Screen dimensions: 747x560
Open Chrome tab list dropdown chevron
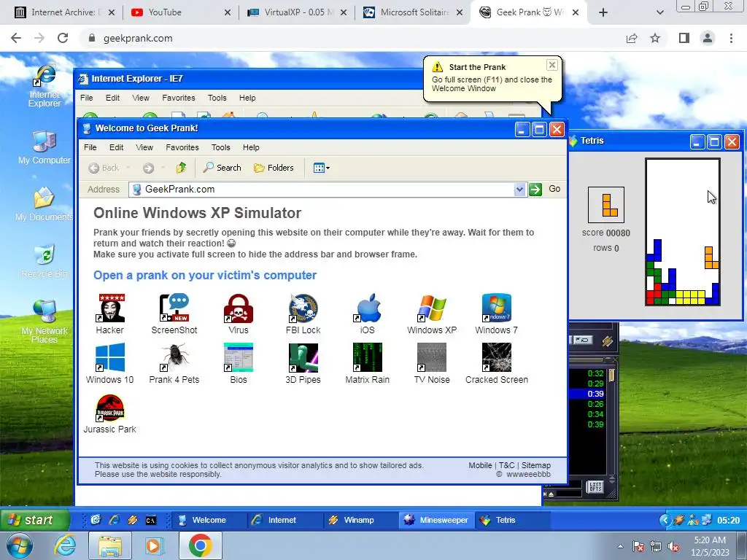click(x=659, y=13)
